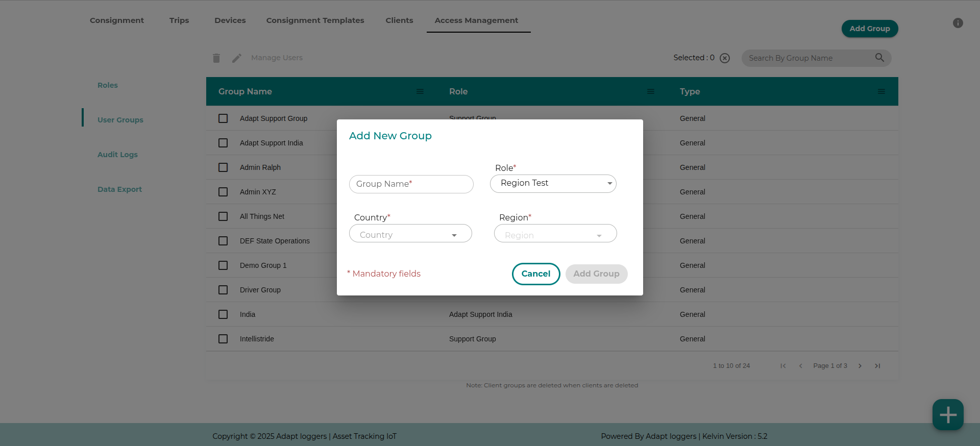Click the Role column header
The width and height of the screenshot is (980, 446).
458,91
